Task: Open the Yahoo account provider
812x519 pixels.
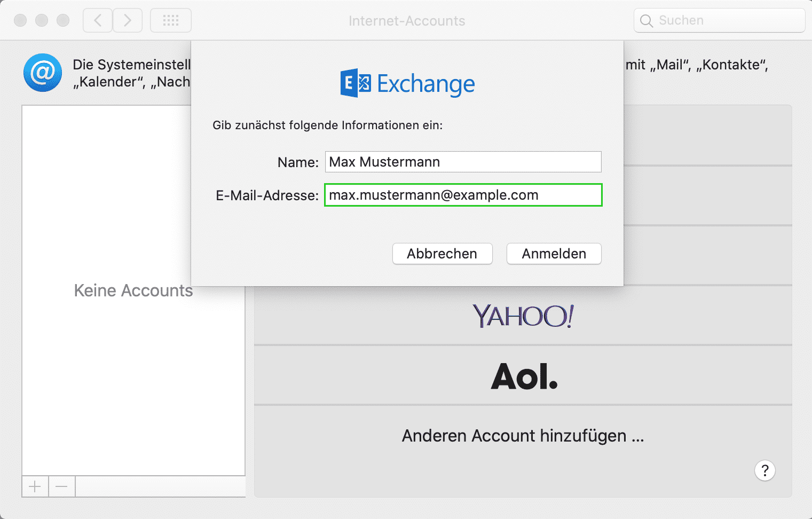Action: point(523,316)
